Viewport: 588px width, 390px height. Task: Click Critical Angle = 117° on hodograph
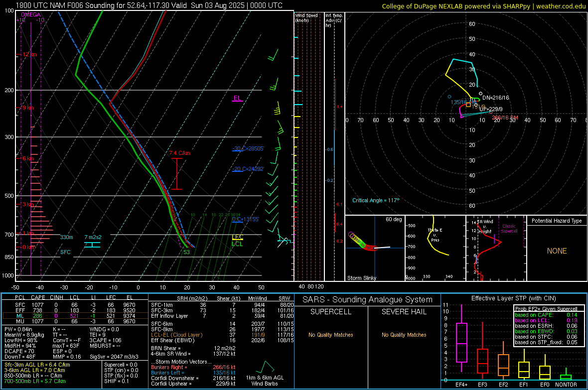(x=376, y=200)
